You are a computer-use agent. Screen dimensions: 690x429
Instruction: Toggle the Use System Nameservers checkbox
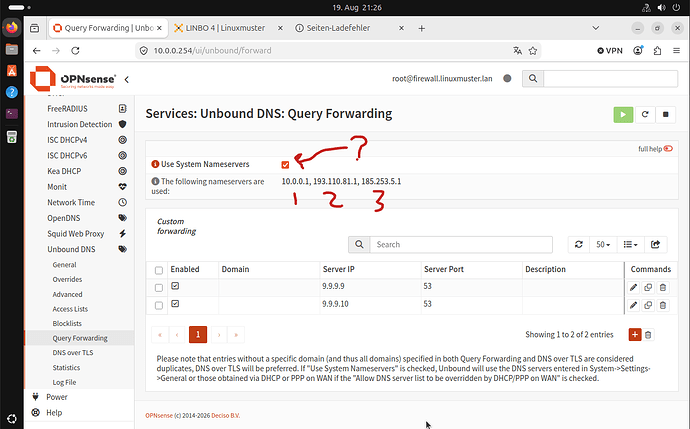pyautogui.click(x=285, y=165)
